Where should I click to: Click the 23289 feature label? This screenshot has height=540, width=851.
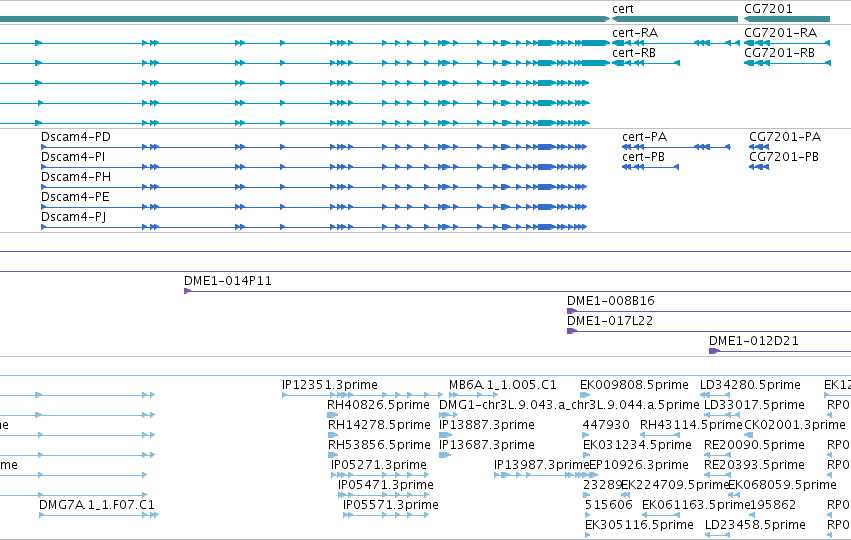click(602, 485)
